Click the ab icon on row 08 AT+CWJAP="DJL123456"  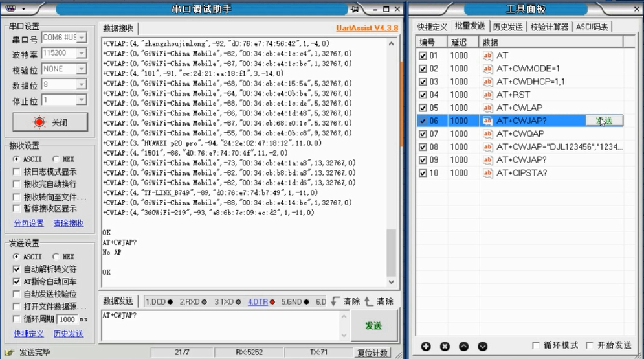[487, 147]
